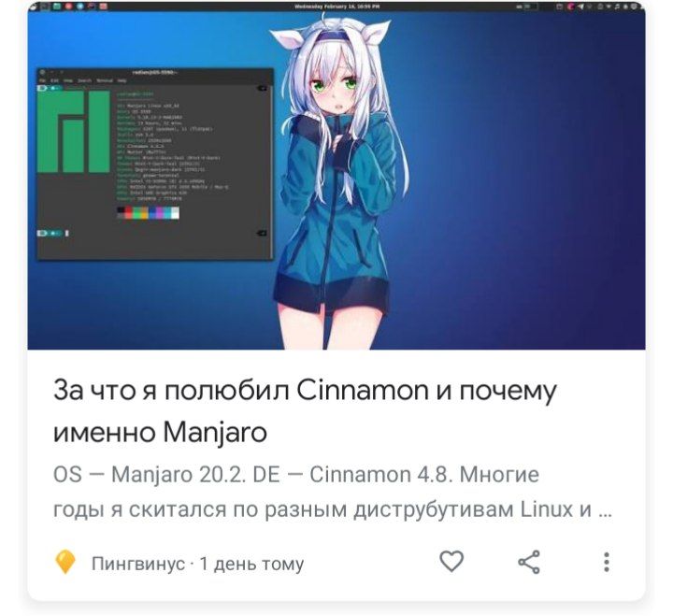The image size is (673, 616).
Task: Click the terminal window title bar
Action: click(155, 72)
